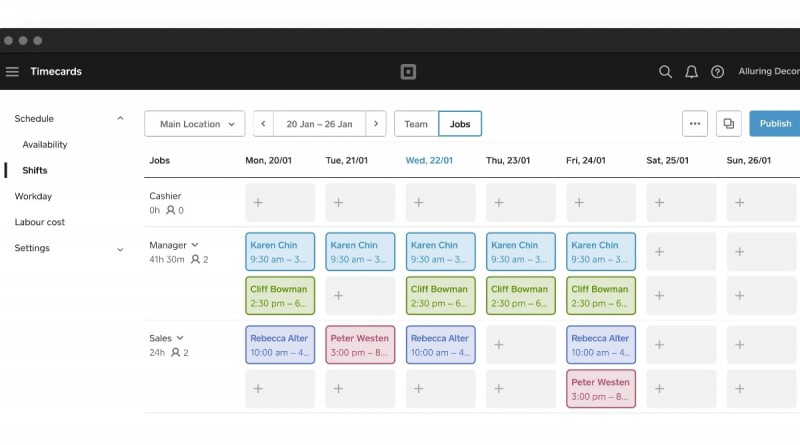The width and height of the screenshot is (800, 445).
Task: Switch to Team view
Action: (x=416, y=124)
